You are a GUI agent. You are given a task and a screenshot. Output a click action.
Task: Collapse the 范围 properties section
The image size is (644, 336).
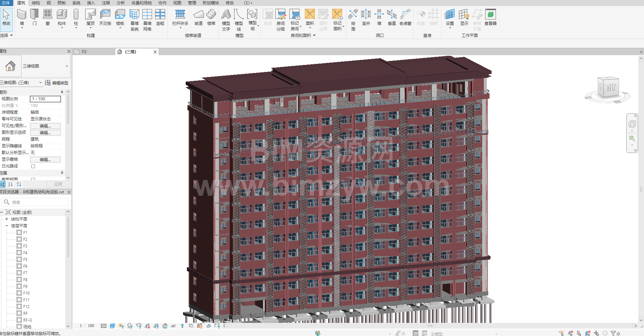(x=62, y=173)
